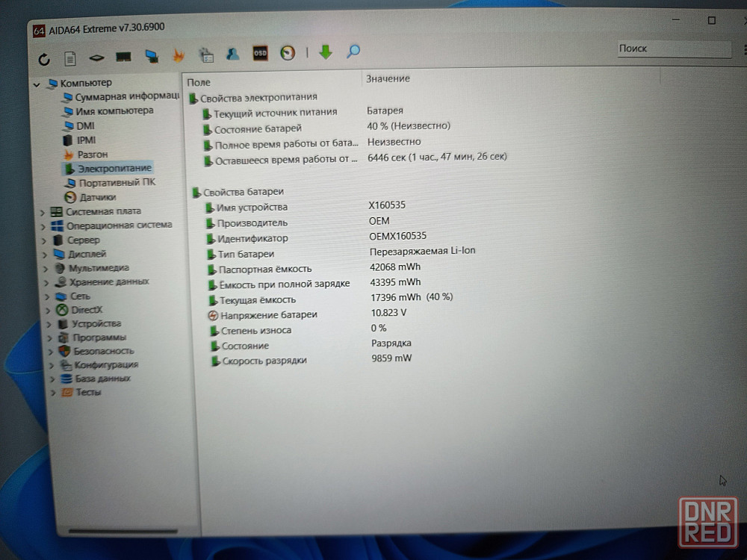Click the horizontal scrollbar under the tree
Screen dimensions: 747x560
pos(123,530)
